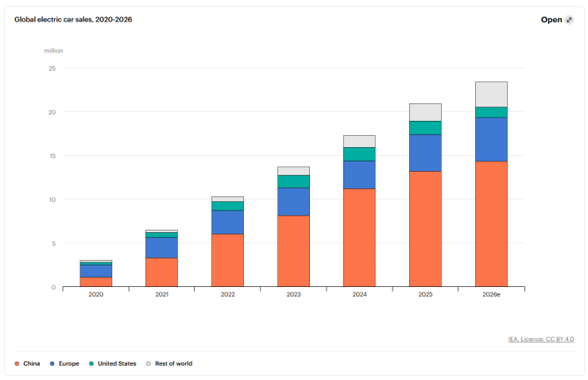Toggle the China legend series
The width and height of the screenshot is (588, 380).
tap(27, 363)
